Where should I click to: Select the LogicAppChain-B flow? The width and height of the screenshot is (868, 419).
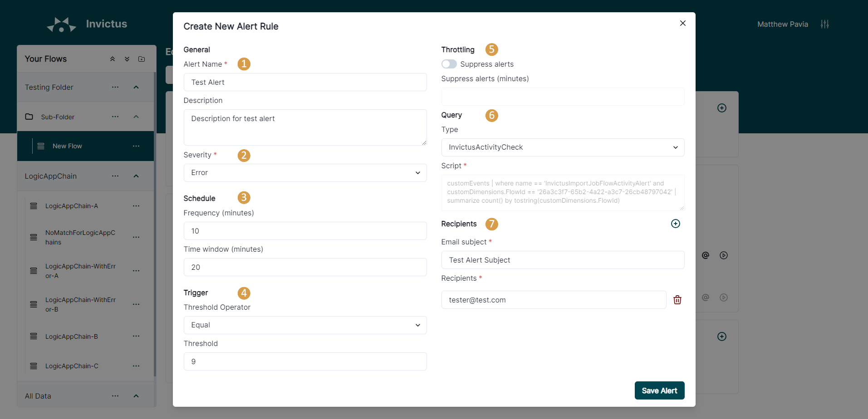pyautogui.click(x=72, y=336)
